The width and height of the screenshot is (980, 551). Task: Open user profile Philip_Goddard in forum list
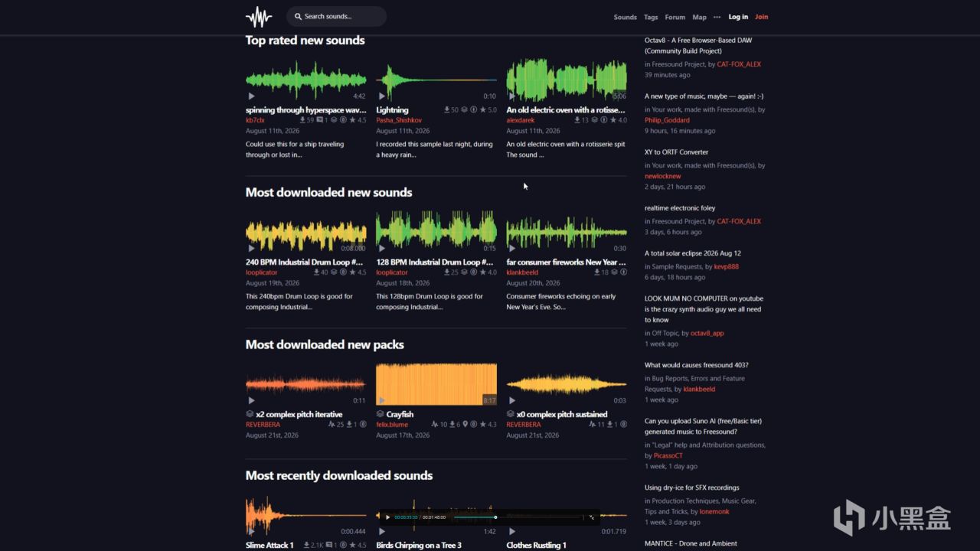click(x=667, y=120)
